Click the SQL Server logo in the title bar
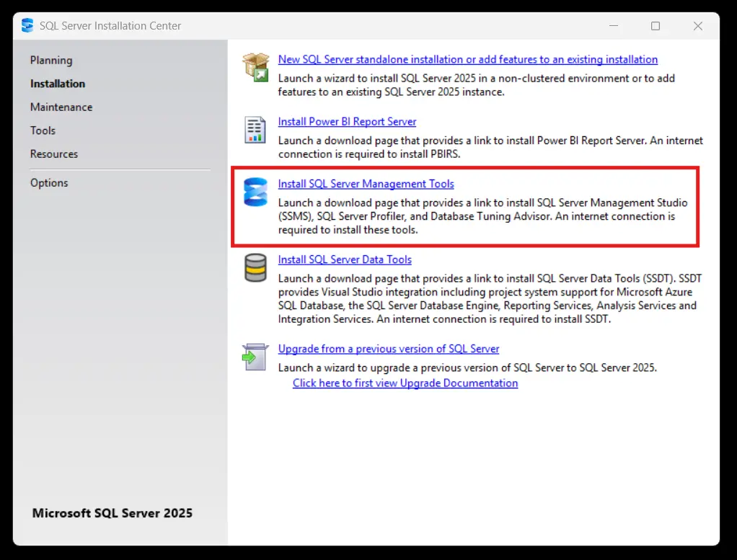The height and width of the screenshot is (560, 737). point(27,25)
